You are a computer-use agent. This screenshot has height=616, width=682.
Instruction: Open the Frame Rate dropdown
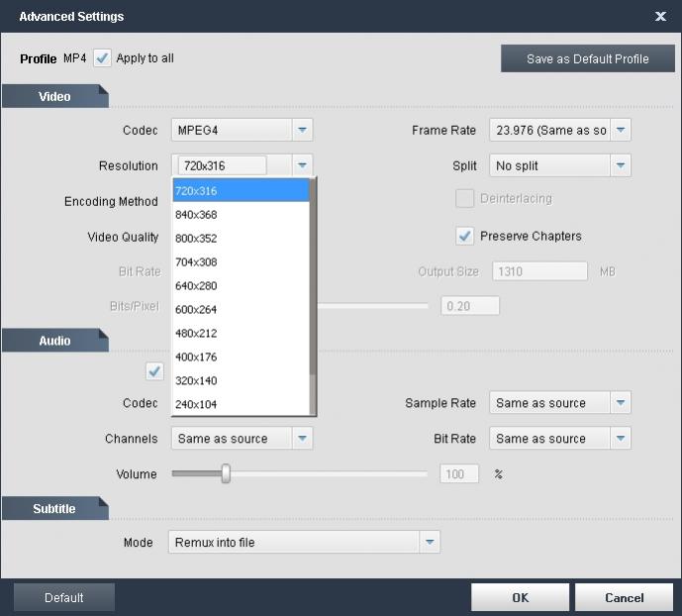pyautogui.click(x=560, y=130)
